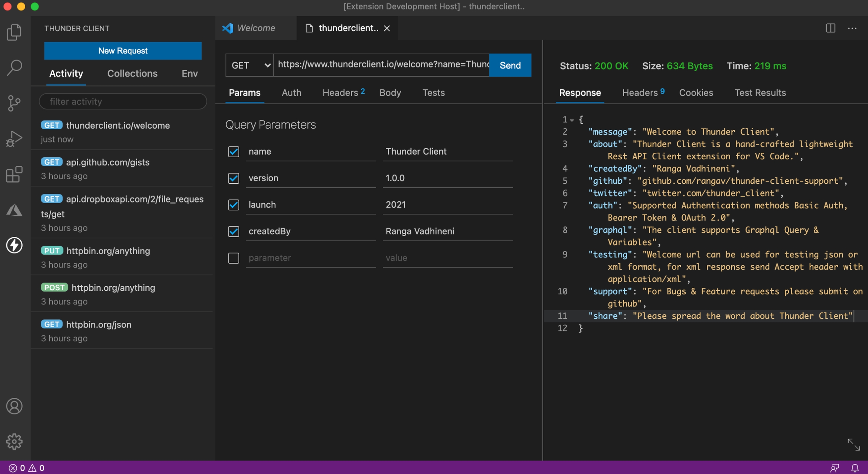Open the Extensions view icon

(14, 174)
